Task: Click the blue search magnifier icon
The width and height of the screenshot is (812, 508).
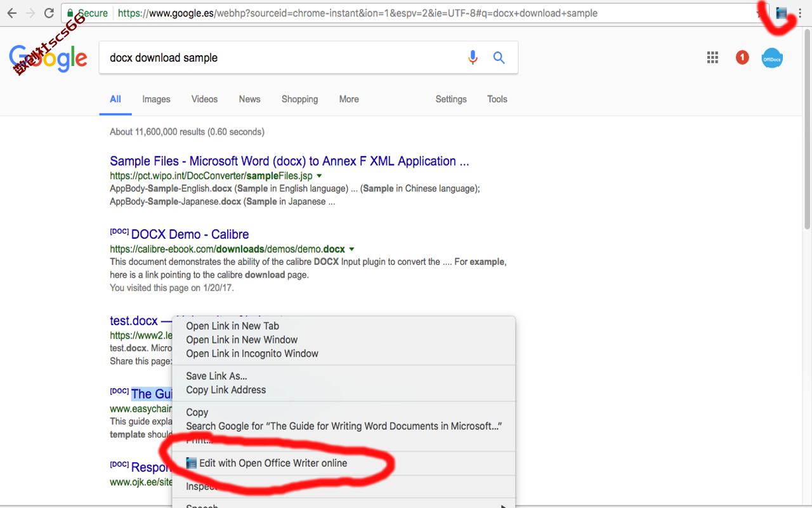Action: [x=499, y=58]
